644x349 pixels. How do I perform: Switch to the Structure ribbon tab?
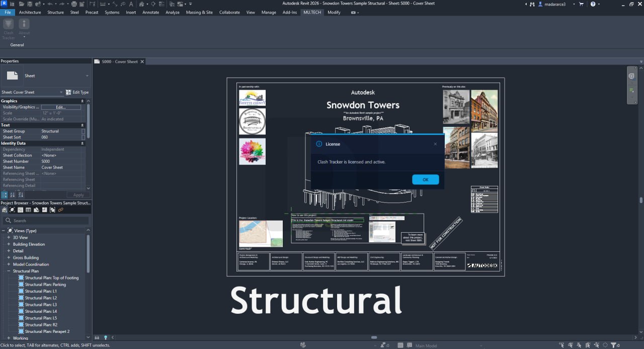click(x=55, y=12)
